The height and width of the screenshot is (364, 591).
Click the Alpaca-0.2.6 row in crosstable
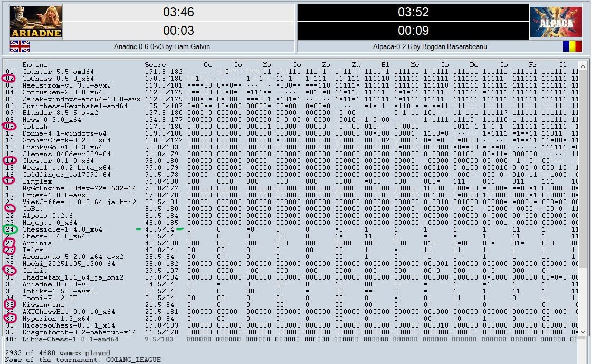pos(291,216)
